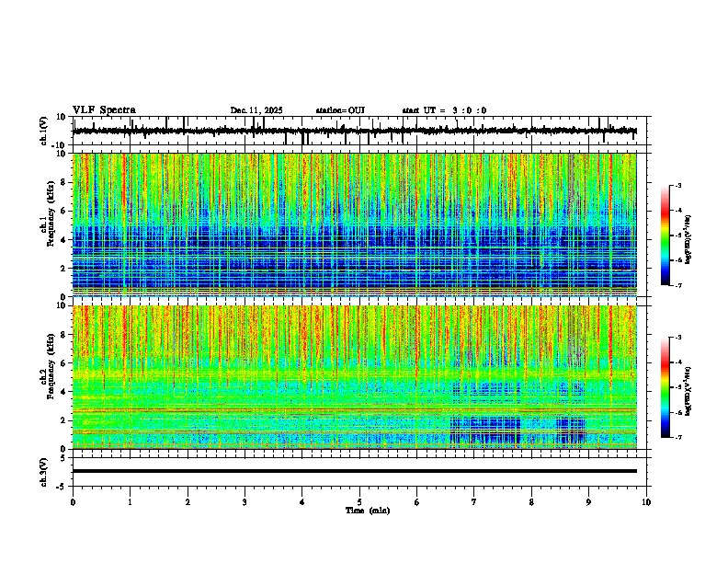
Task: Click the "ch.3(V)" axis label
Action: click(x=44, y=472)
